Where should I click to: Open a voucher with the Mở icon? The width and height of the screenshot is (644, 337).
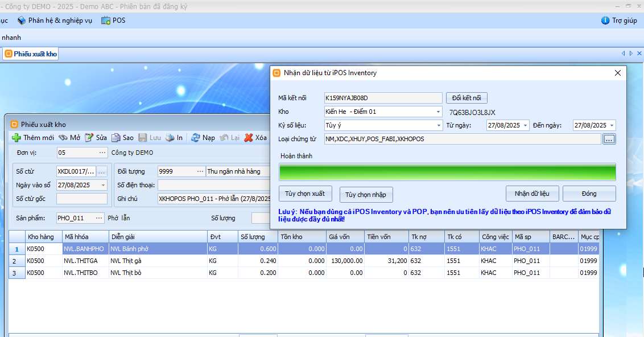(x=63, y=138)
